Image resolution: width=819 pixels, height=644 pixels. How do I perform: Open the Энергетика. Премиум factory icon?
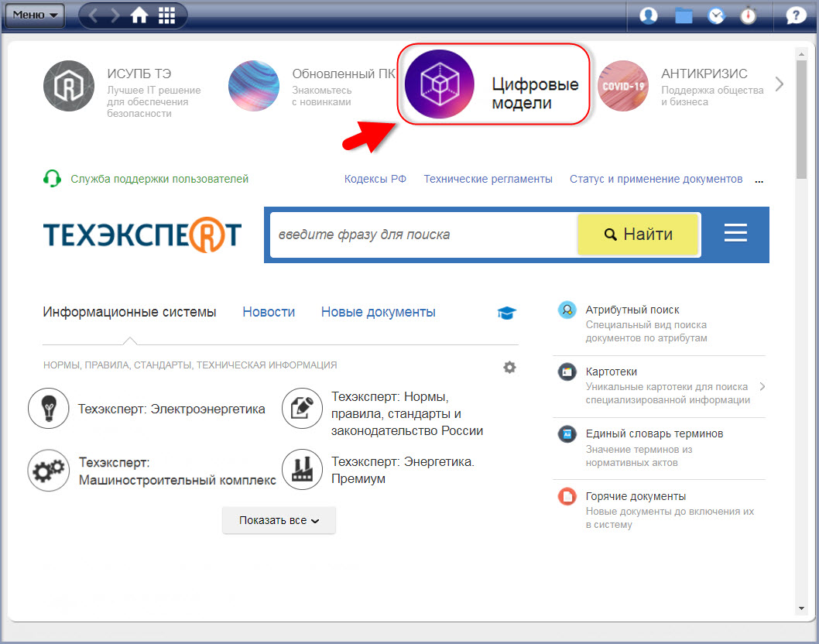302,469
